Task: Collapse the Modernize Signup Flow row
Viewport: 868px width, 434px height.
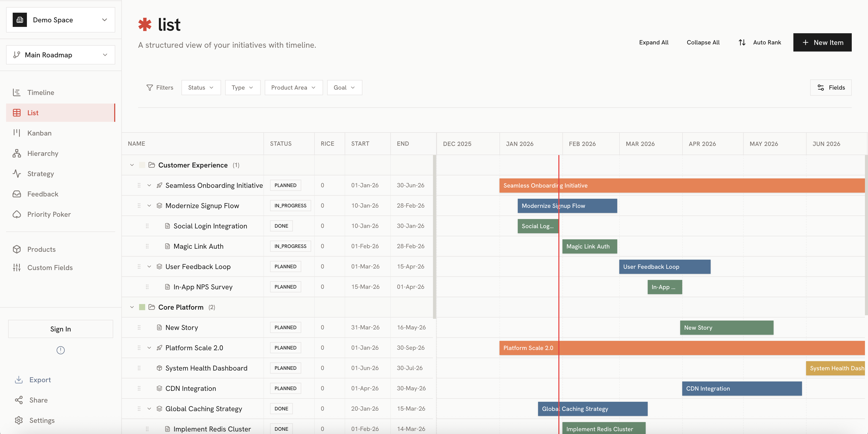Action: 149,206
